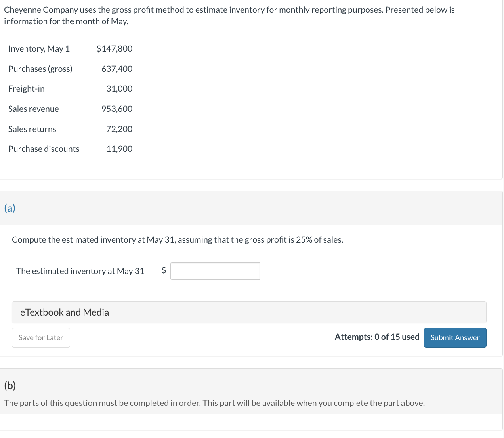Click the 11,900 purchase discounts value
Screen dimensions: 504x438
click(119, 149)
